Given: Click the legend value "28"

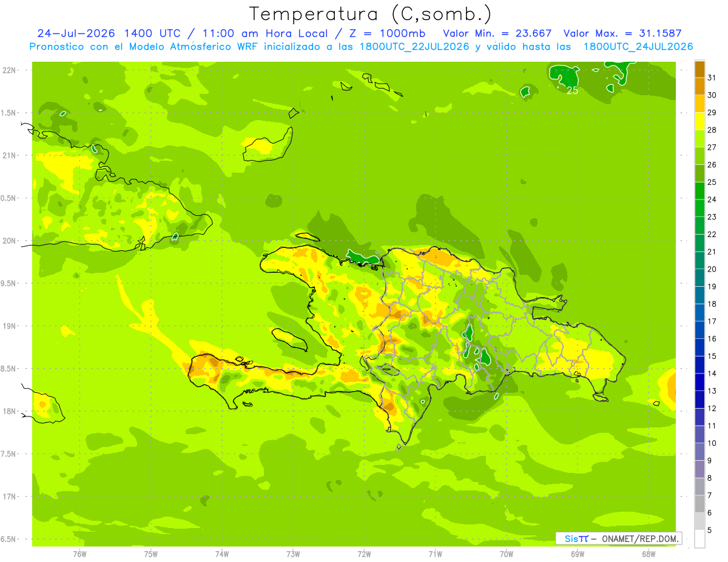Looking at the screenshot, I should (x=712, y=130).
